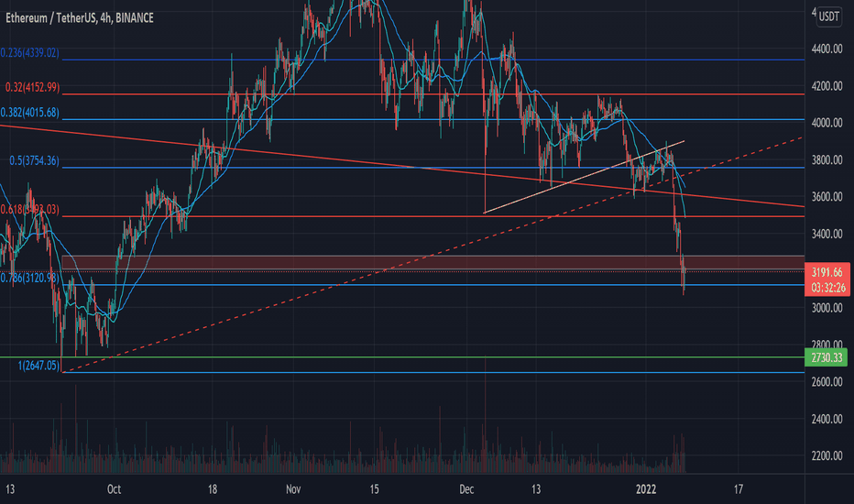Click the 15 date on time axis
Viewport: 854px width, 504px height.
pyautogui.click(x=374, y=489)
